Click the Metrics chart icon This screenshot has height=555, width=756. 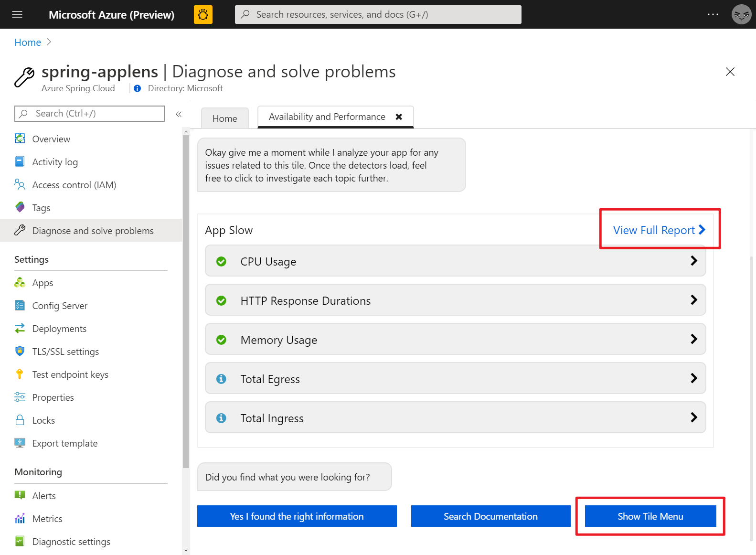[x=20, y=518]
